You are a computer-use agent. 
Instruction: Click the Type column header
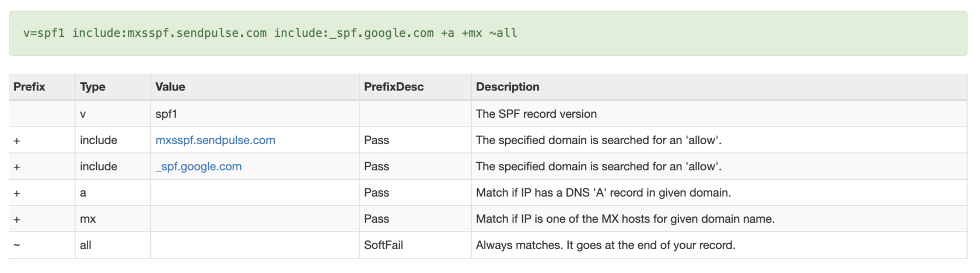tap(93, 87)
